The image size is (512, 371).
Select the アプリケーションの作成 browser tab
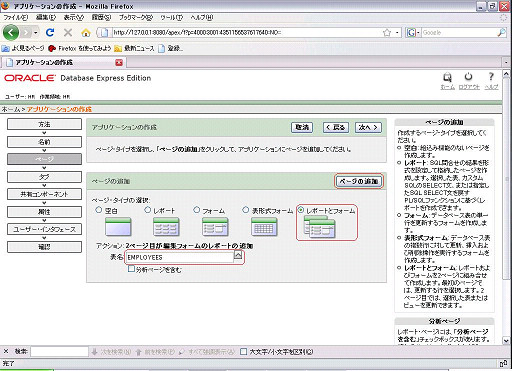(63, 62)
